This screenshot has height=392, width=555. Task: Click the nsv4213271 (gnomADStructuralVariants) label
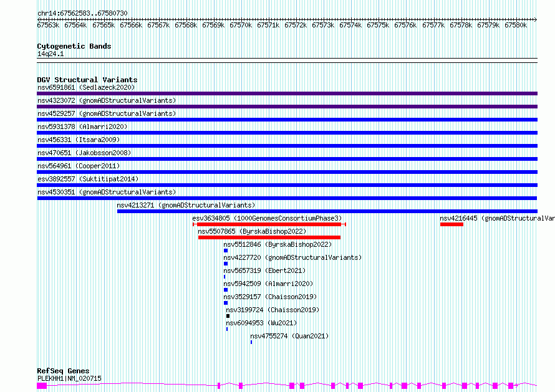(186, 205)
